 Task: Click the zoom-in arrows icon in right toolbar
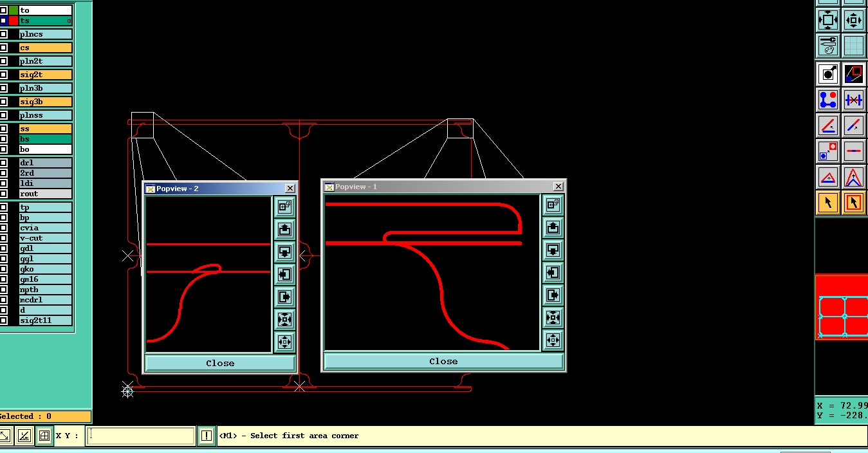tap(828, 20)
